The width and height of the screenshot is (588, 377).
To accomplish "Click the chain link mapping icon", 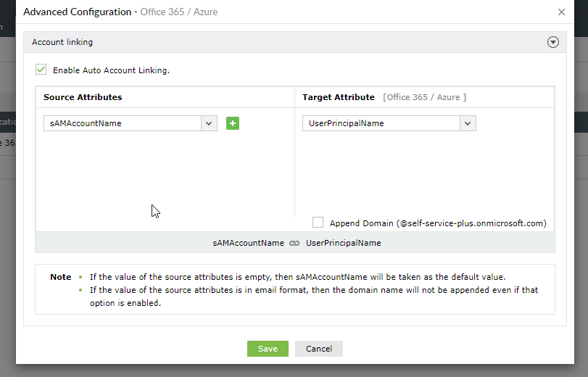I will pos(294,244).
